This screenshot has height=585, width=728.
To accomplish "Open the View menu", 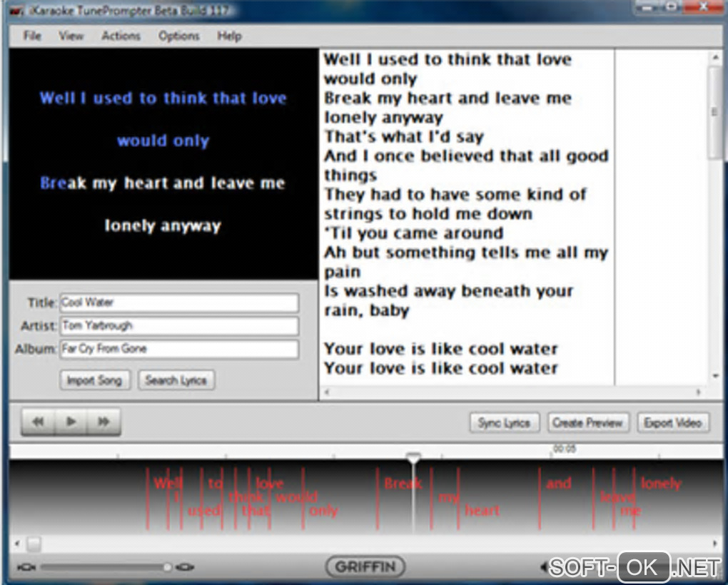I will 71,36.
